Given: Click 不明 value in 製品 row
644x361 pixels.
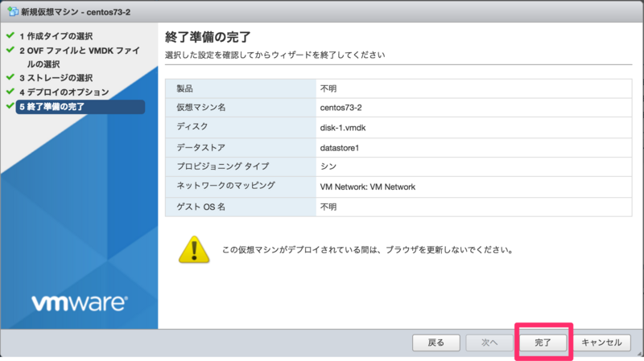Looking at the screenshot, I should [x=328, y=88].
